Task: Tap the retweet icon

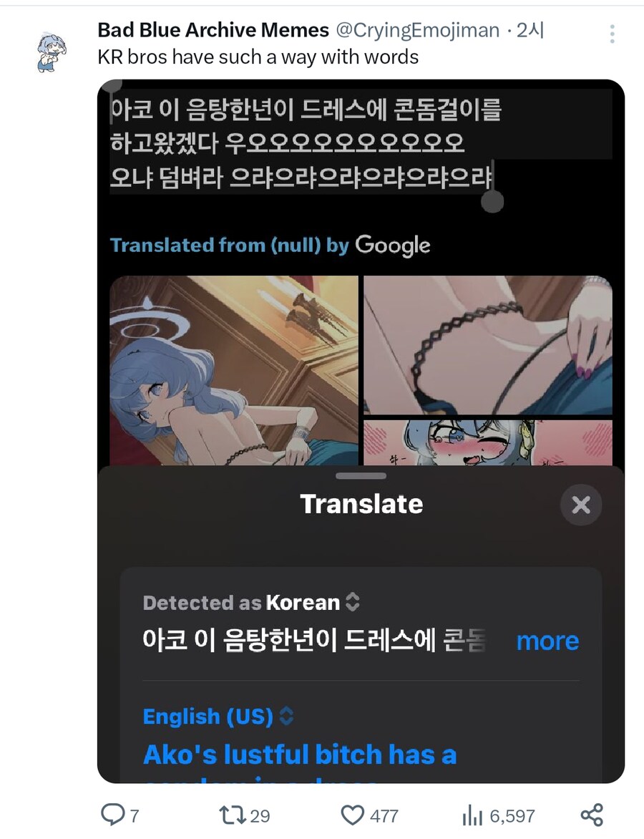Action: coord(233,815)
